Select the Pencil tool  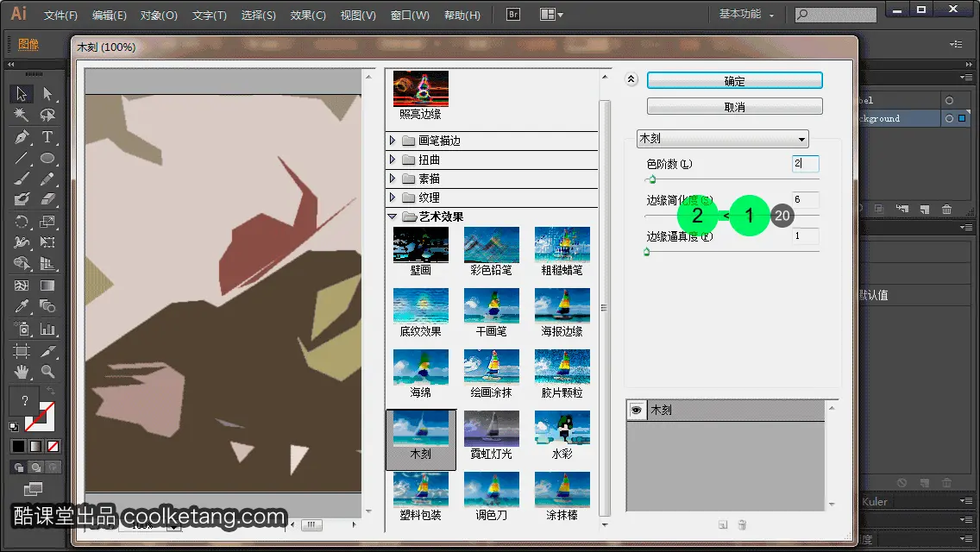pyautogui.click(x=47, y=179)
